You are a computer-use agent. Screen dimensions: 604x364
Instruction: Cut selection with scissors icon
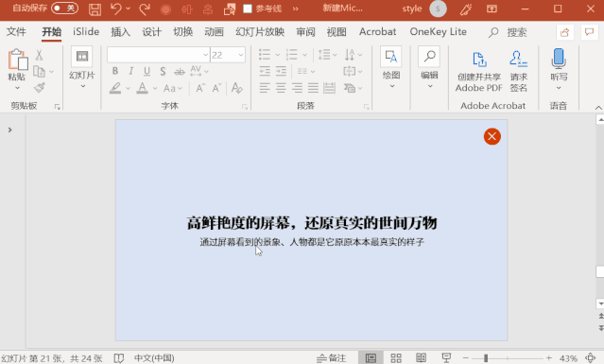click(x=39, y=55)
